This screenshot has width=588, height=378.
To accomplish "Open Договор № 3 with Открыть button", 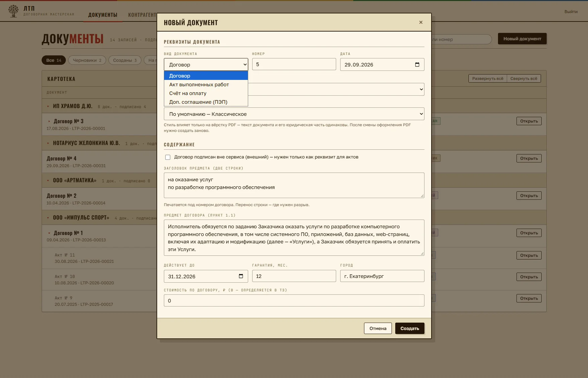I will click(529, 121).
